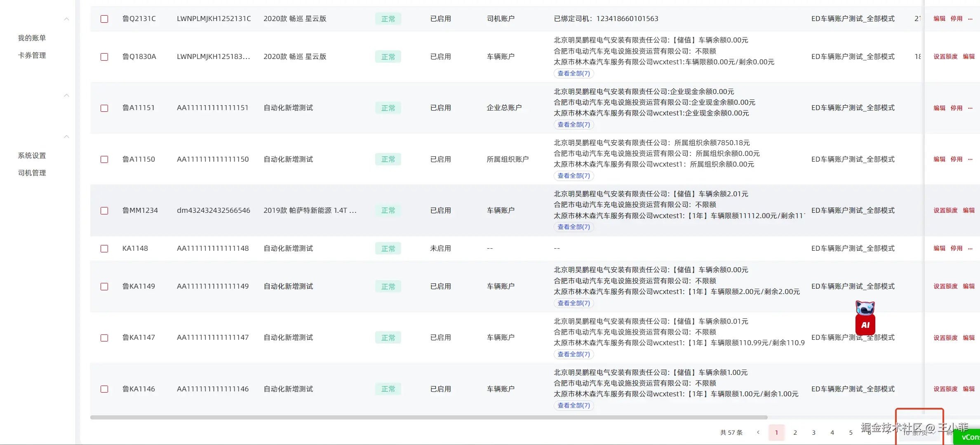Jump to page 3 in pagination
The image size is (980, 445).
813,433
